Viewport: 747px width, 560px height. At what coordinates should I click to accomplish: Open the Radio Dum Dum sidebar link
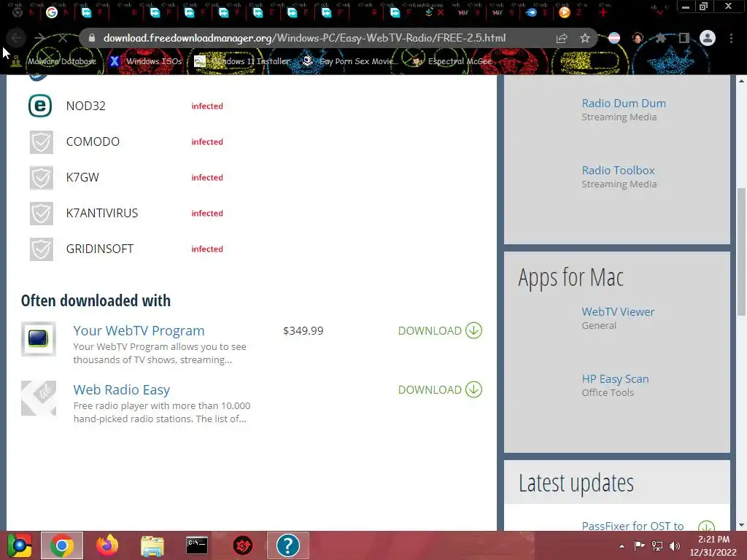[x=624, y=104]
